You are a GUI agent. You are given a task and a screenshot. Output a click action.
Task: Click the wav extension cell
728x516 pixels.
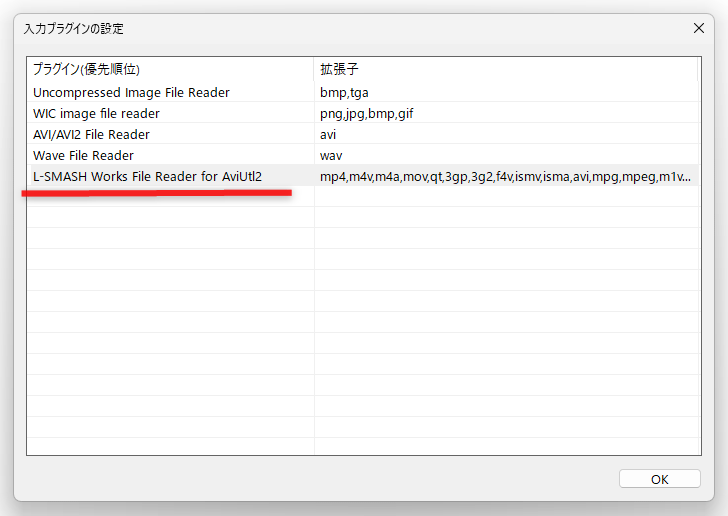[x=331, y=156]
